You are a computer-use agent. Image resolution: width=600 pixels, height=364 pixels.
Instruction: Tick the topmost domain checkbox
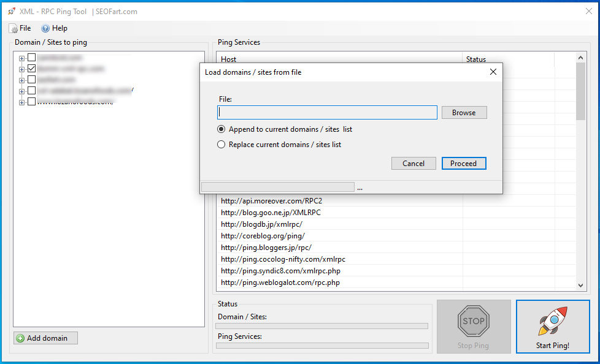coord(32,58)
